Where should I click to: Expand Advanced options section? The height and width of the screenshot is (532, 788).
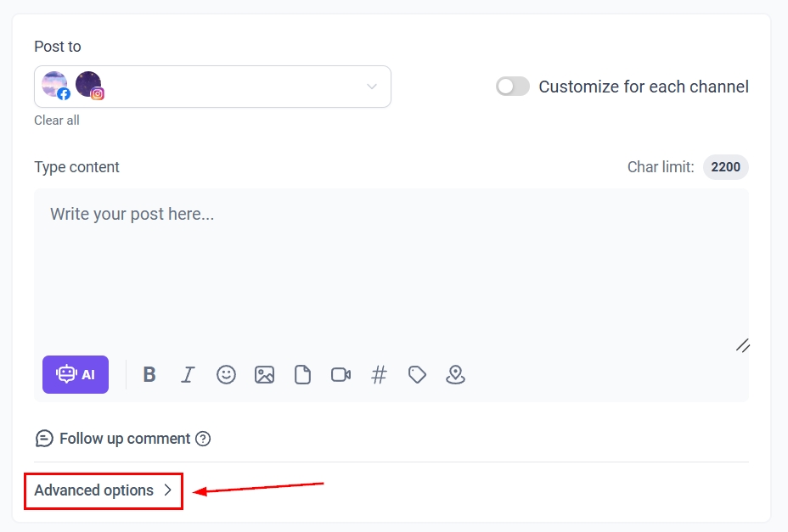(103, 490)
